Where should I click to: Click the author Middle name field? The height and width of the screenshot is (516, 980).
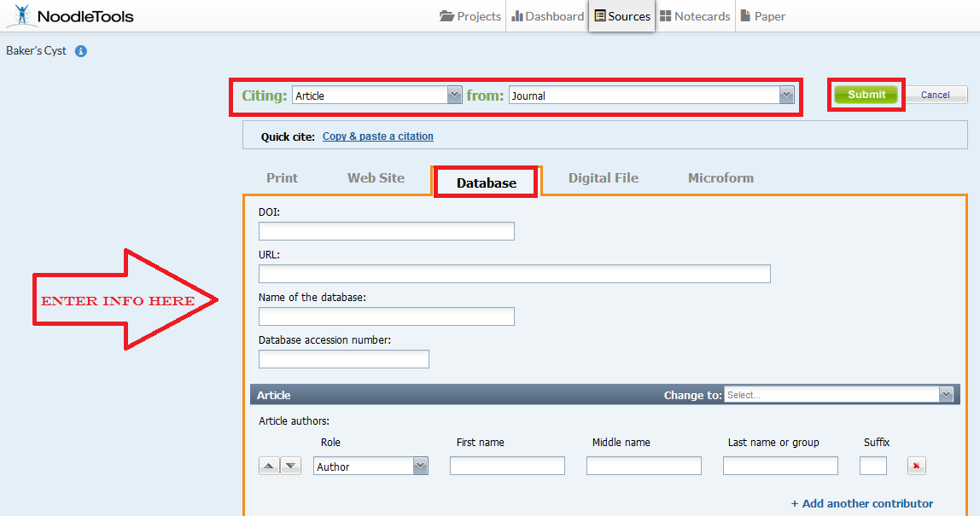pyautogui.click(x=644, y=466)
